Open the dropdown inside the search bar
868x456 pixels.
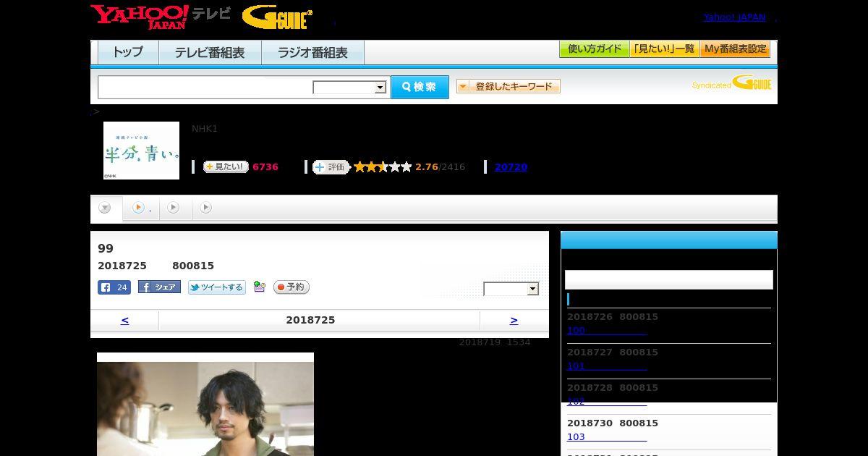349,88
